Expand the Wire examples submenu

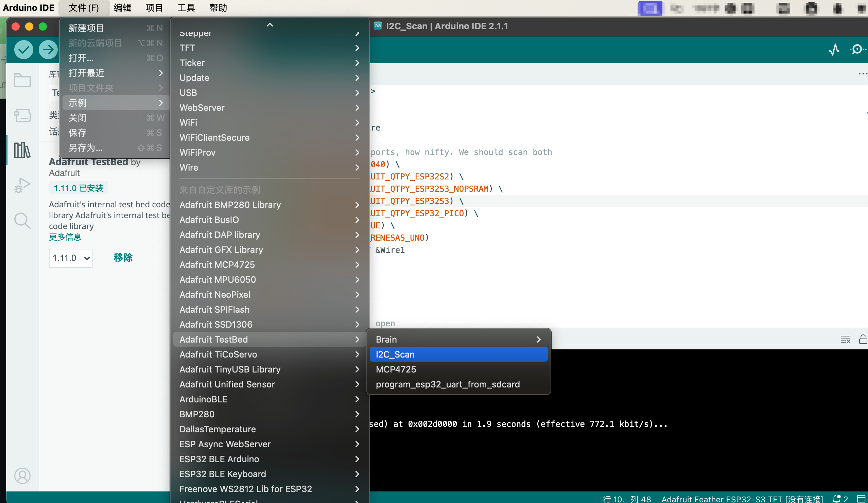(x=270, y=168)
